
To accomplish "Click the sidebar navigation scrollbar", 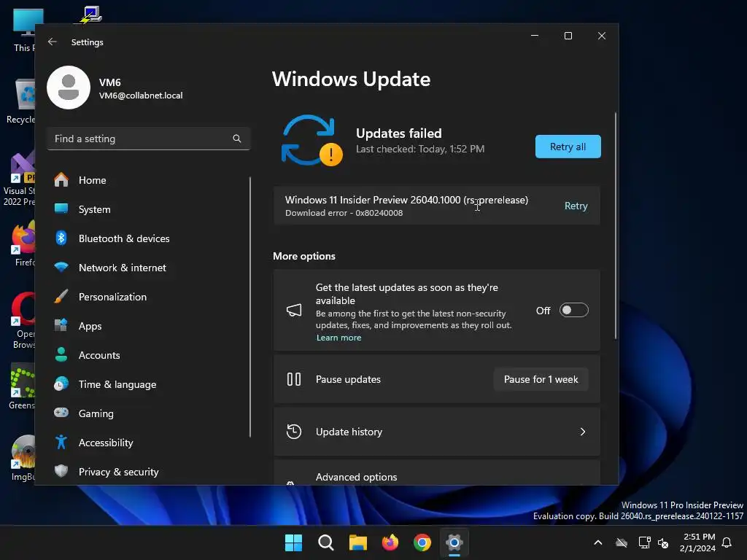I will [250, 307].
